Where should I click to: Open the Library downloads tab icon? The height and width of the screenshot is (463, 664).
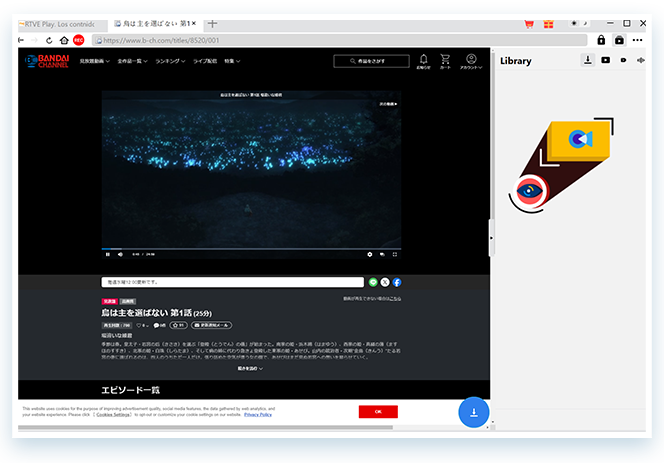tap(588, 60)
